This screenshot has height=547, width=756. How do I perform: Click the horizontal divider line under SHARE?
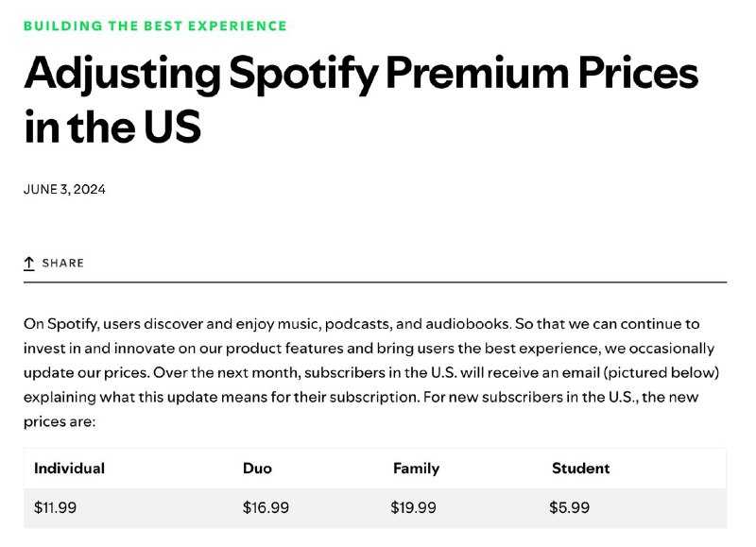[x=378, y=282]
